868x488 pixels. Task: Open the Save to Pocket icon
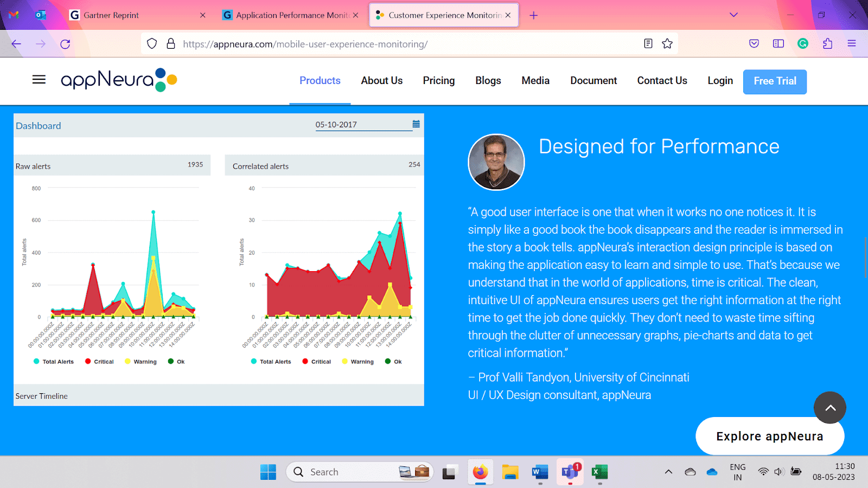coord(754,44)
